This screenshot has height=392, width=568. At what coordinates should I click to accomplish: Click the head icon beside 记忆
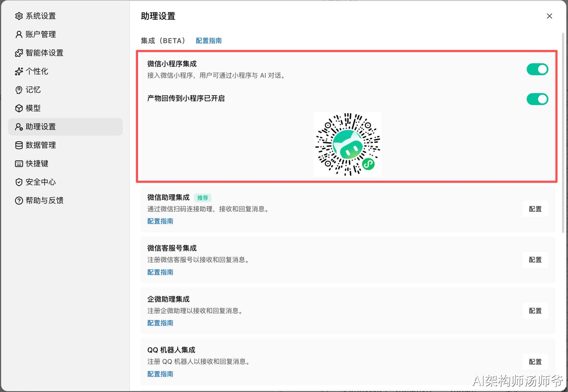pos(19,90)
